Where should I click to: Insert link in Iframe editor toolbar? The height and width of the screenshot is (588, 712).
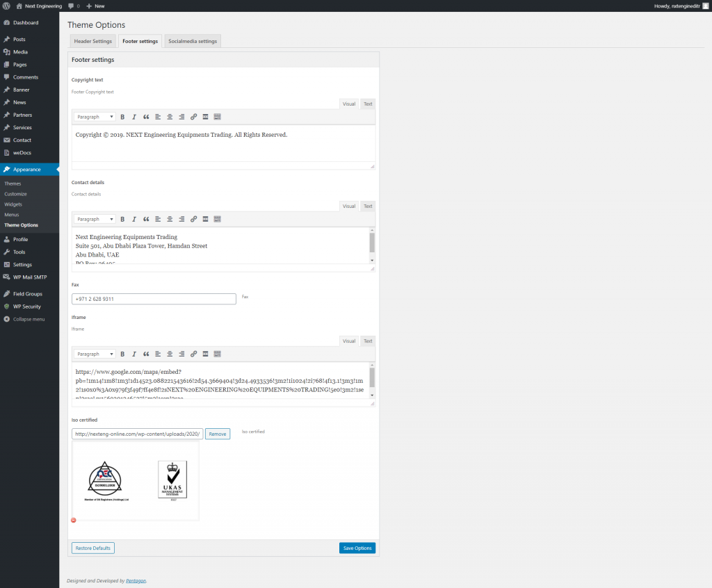(193, 354)
